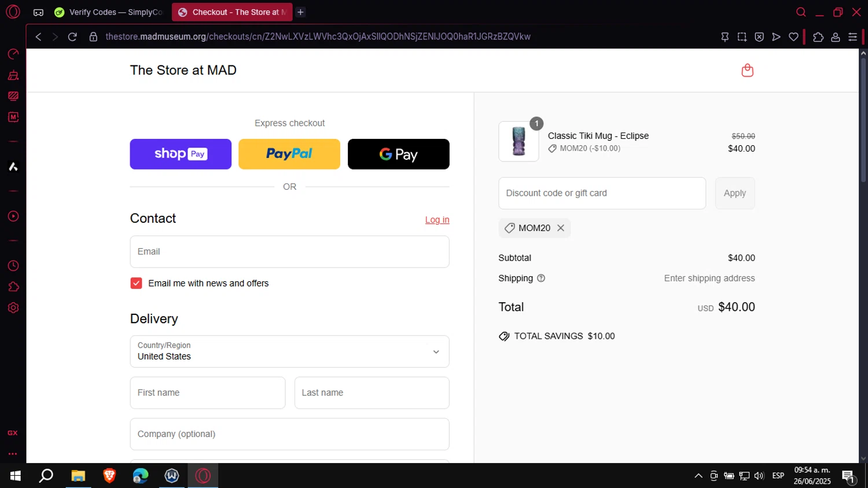
Task: Open Microsoft Edge from taskbar
Action: point(141,476)
